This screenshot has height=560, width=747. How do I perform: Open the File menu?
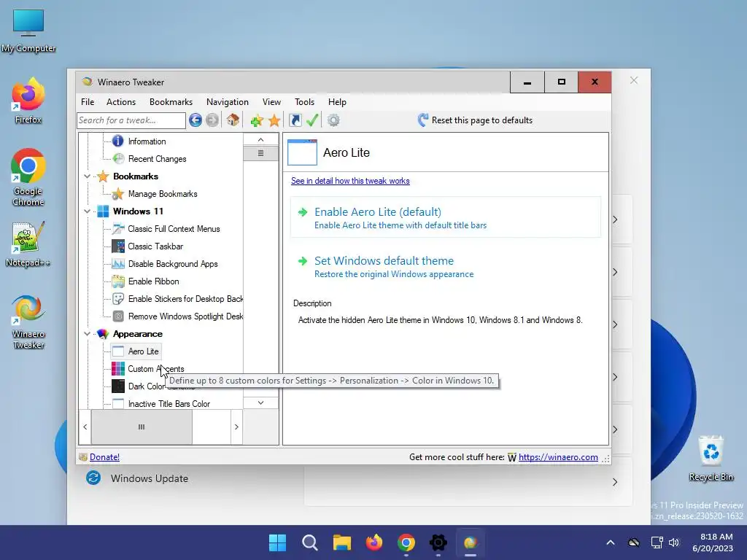[88, 102]
